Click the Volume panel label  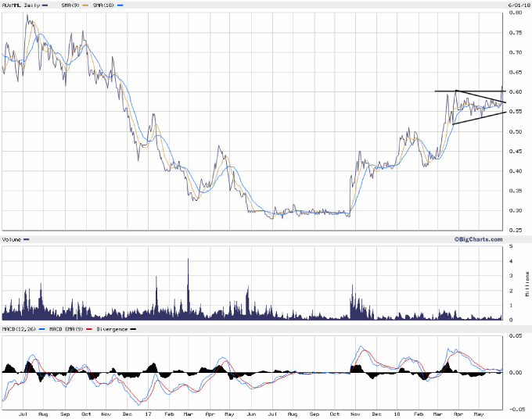click(12, 238)
